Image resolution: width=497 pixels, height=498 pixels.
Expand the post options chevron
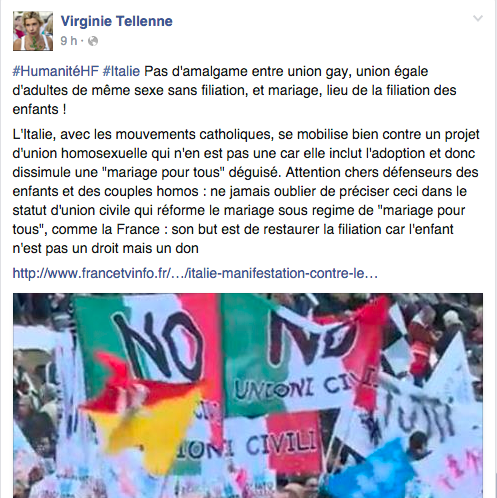tap(478, 18)
